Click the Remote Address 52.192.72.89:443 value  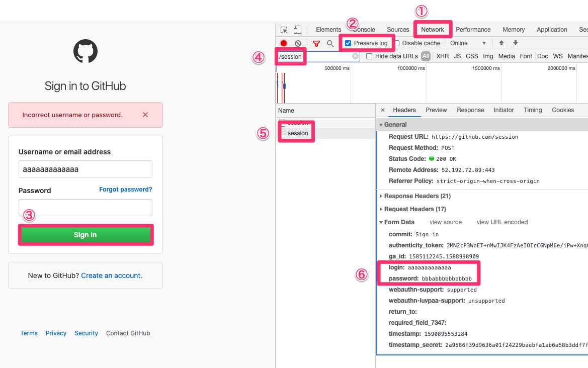coord(468,170)
